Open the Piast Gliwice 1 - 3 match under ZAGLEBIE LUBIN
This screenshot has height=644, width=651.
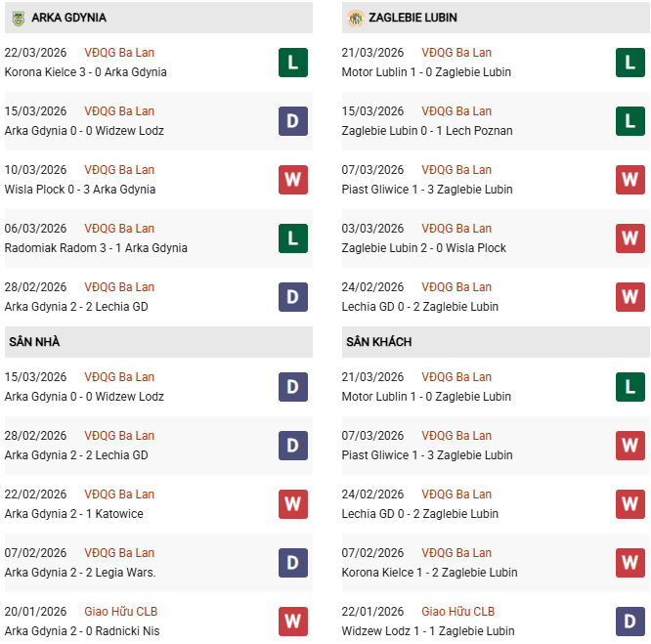click(427, 190)
